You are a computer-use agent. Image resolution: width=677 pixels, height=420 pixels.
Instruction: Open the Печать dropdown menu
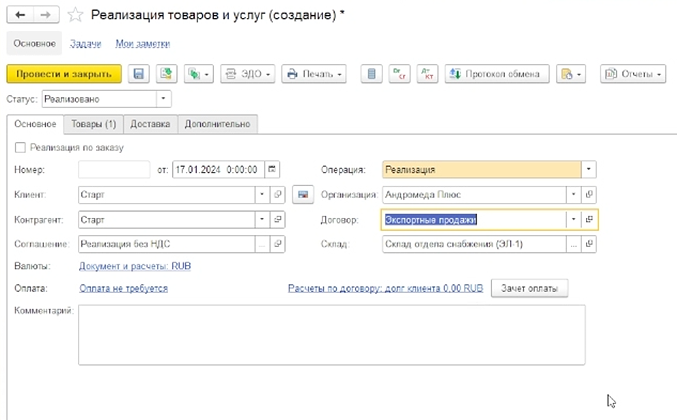[314, 74]
